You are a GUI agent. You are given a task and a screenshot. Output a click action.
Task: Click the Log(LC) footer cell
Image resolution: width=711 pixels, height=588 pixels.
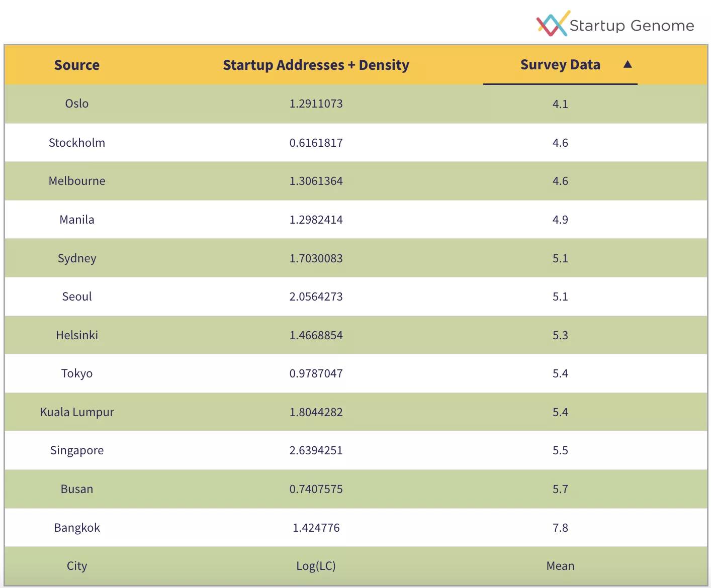316,566
